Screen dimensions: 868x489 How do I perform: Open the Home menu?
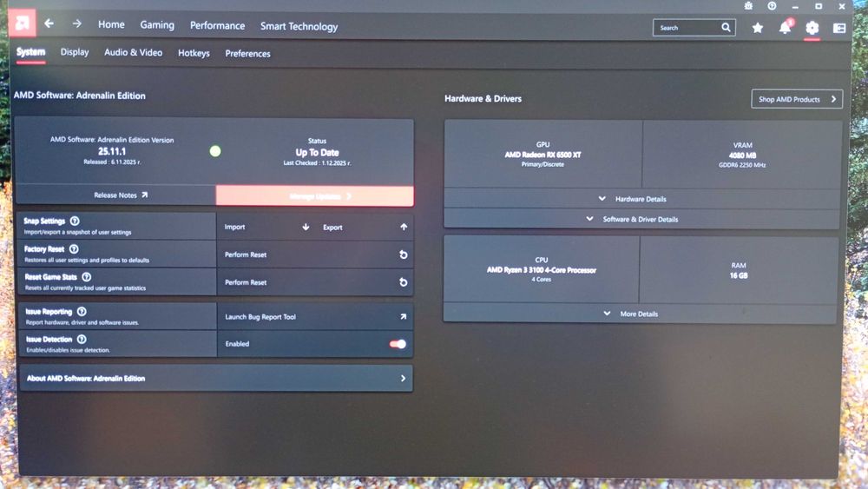111,24
